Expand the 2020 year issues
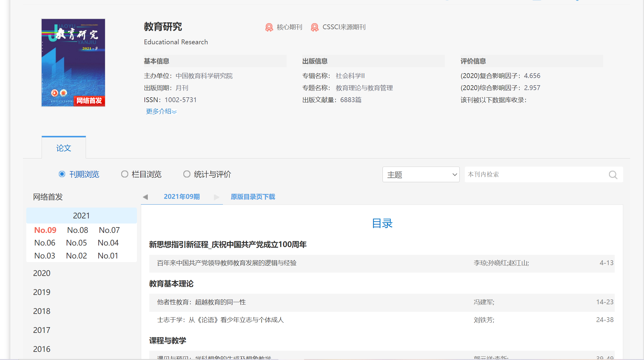 pyautogui.click(x=42, y=273)
